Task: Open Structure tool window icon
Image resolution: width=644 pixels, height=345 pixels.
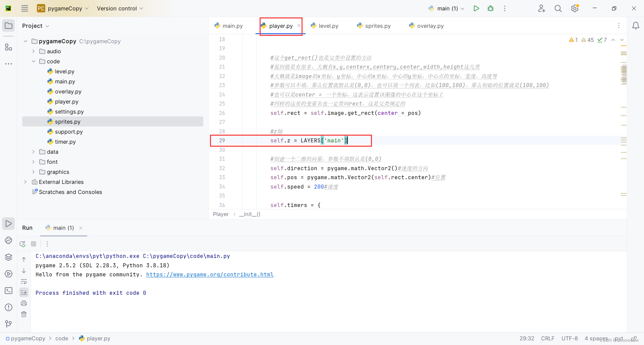Action: [x=8, y=47]
